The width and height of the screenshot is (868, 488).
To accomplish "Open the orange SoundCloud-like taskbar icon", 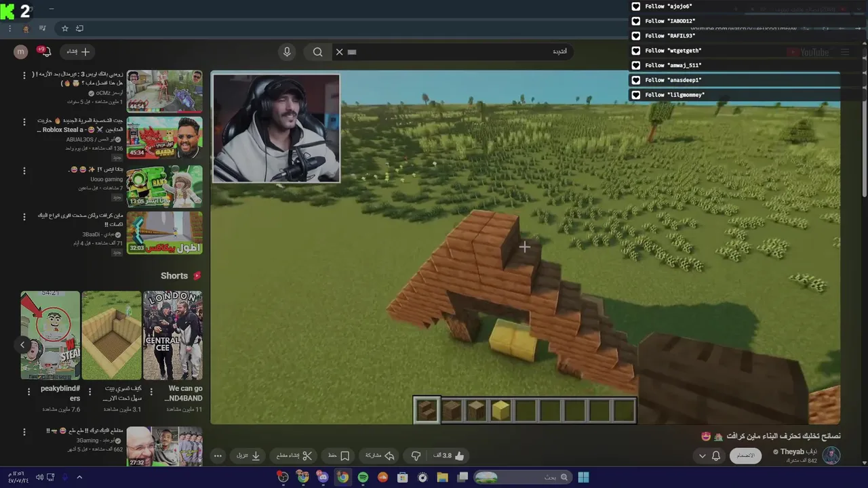I will [x=382, y=477].
